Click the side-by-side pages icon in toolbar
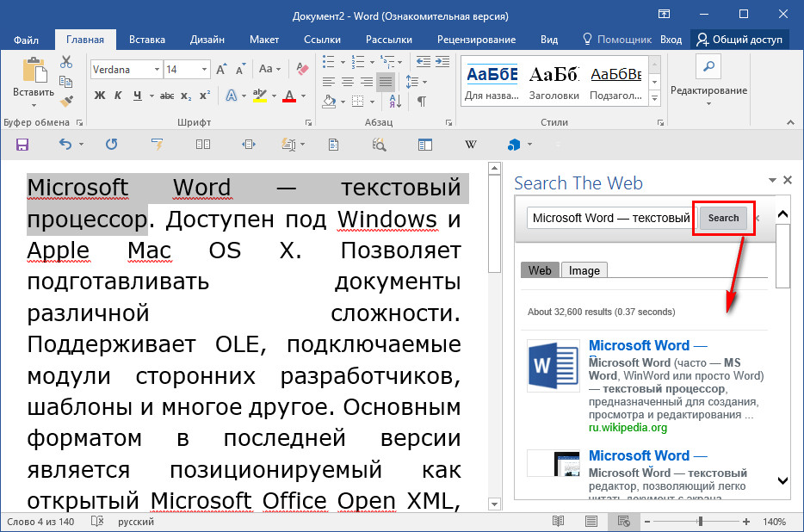The height and width of the screenshot is (532, 804). (203, 145)
